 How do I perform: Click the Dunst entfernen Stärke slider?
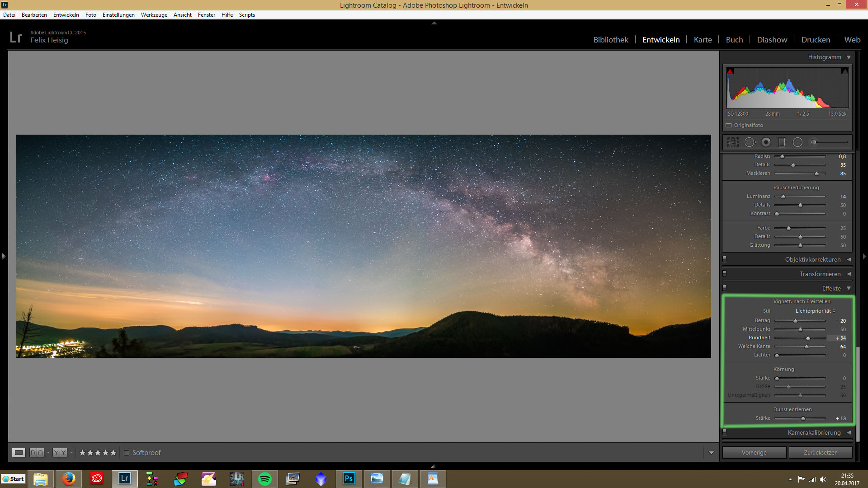(799, 418)
